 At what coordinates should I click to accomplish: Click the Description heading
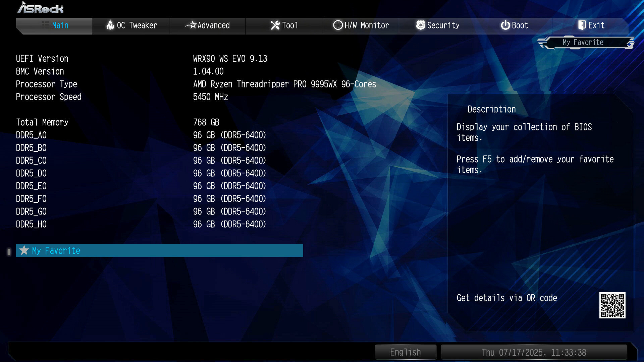pyautogui.click(x=492, y=109)
